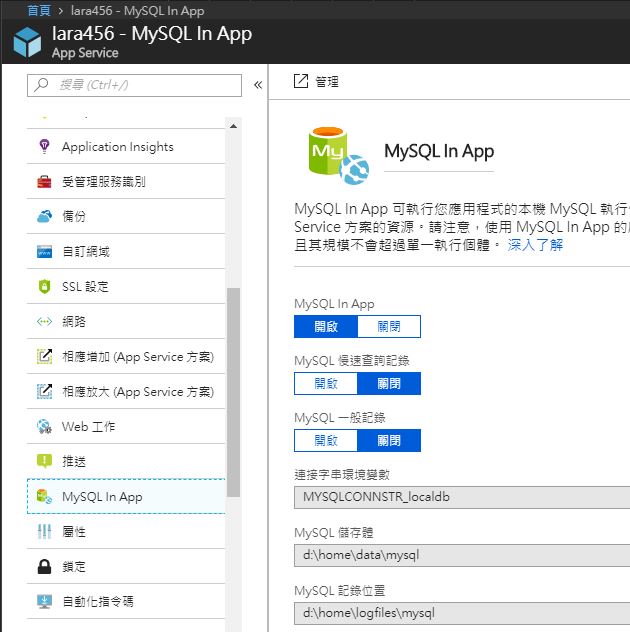Select the 推送 menu item

coord(74,462)
